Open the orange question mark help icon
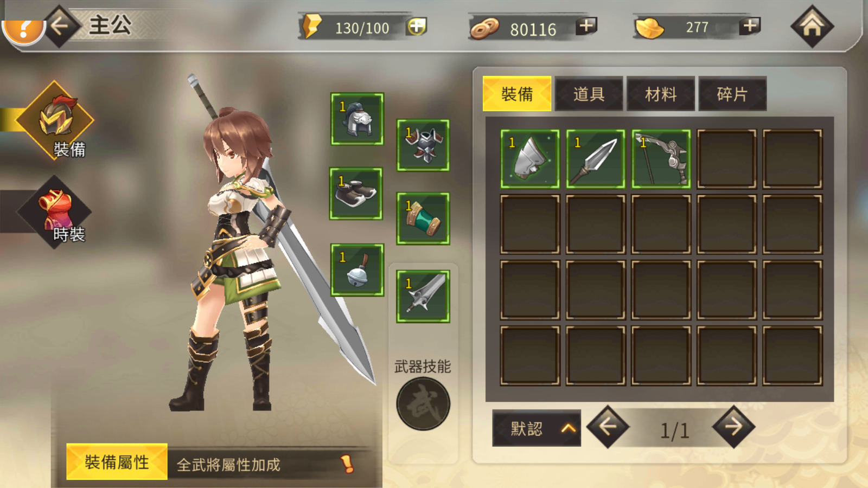 [23, 30]
